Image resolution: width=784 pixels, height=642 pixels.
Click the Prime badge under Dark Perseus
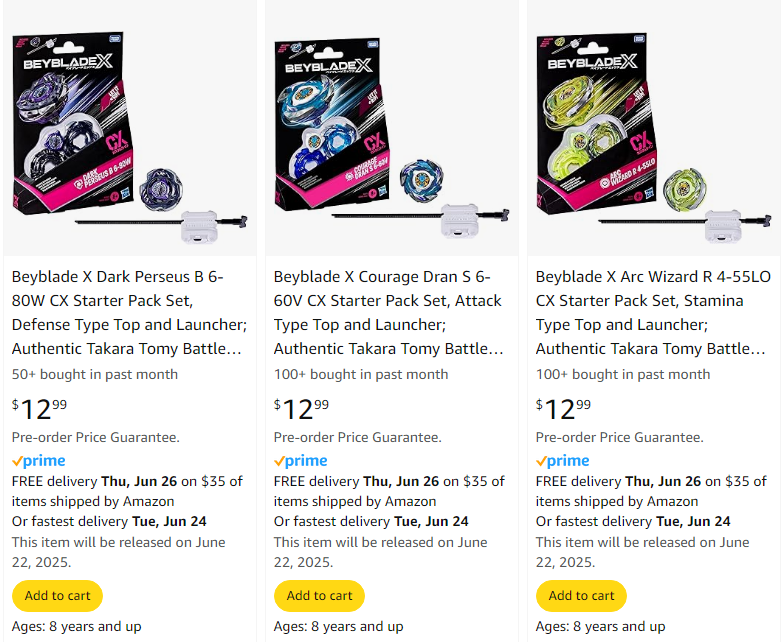coord(39,461)
